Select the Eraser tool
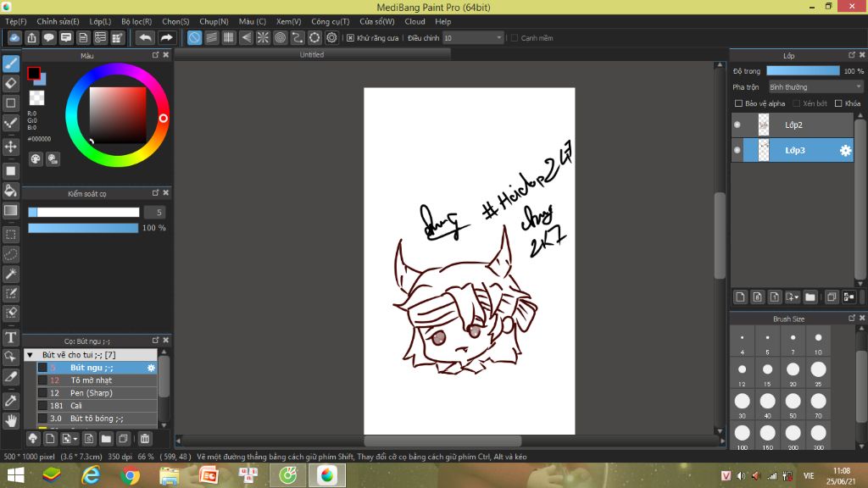This screenshot has height=488, width=868. click(10, 84)
